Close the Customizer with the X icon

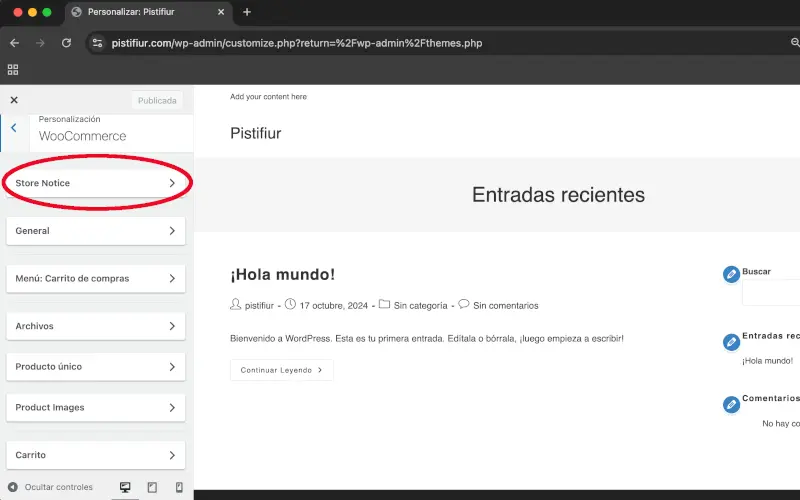click(14, 100)
